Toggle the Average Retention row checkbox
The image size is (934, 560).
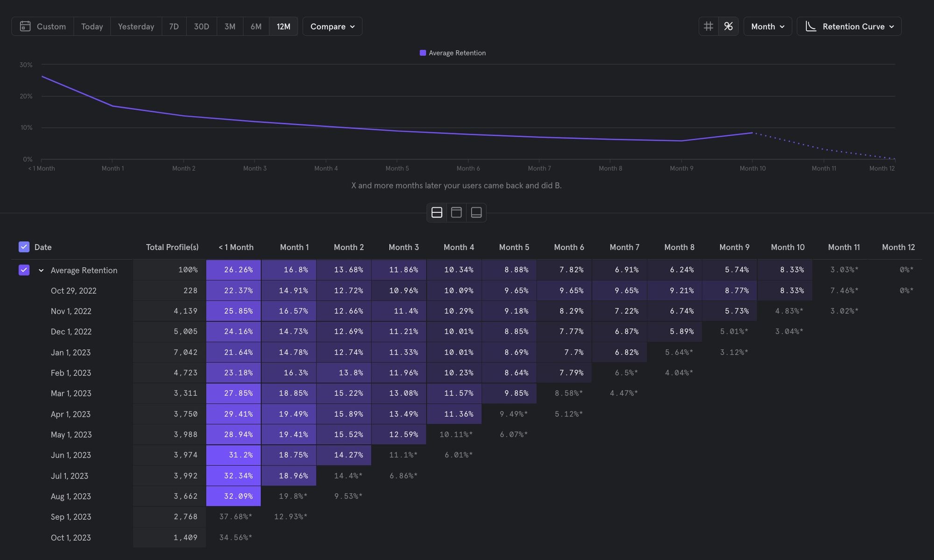[24, 270]
